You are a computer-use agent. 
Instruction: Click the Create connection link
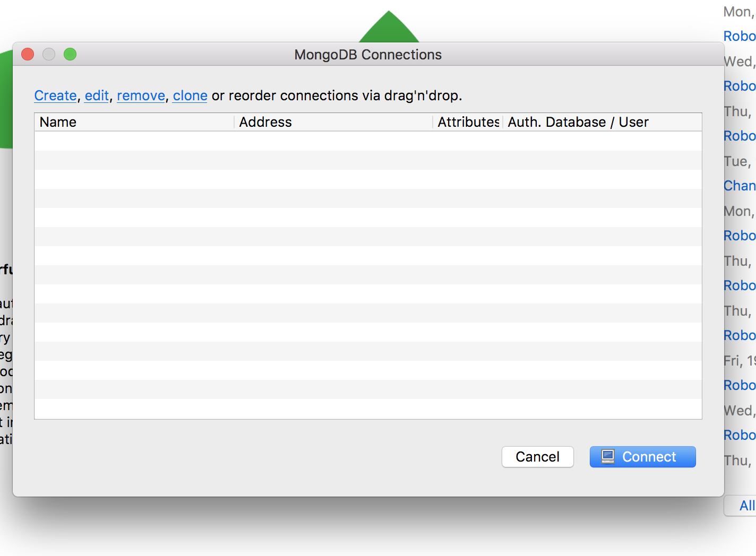55,95
